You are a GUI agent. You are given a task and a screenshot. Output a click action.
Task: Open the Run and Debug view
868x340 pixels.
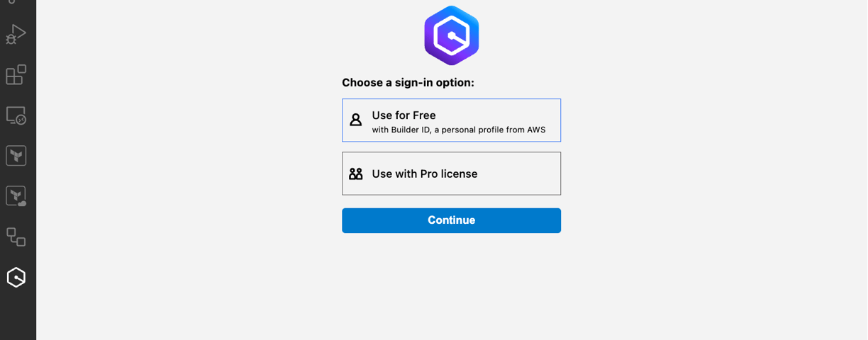click(x=16, y=34)
